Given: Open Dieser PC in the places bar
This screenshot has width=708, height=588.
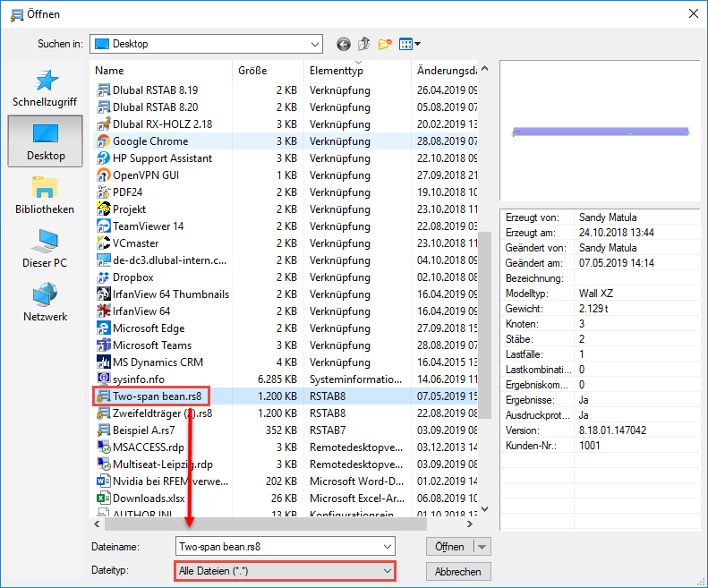Looking at the screenshot, I should pyautogui.click(x=45, y=249).
